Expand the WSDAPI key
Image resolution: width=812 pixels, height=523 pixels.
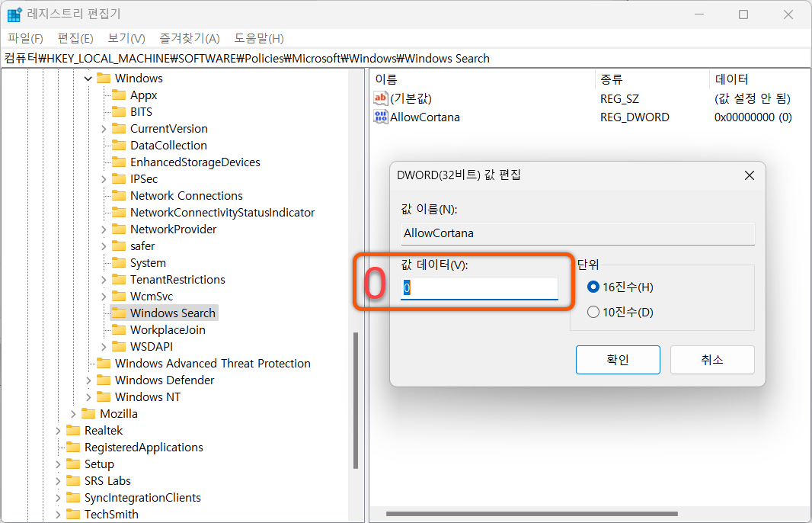(104, 347)
